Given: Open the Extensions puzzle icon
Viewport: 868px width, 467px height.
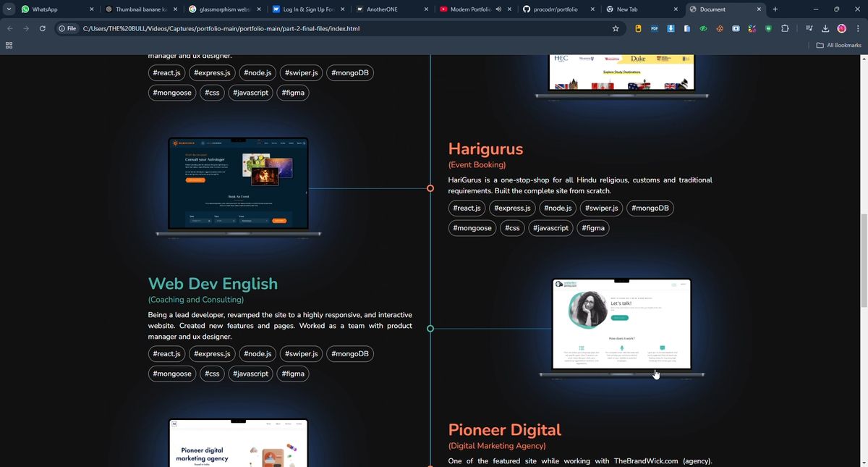Looking at the screenshot, I should click(785, 28).
